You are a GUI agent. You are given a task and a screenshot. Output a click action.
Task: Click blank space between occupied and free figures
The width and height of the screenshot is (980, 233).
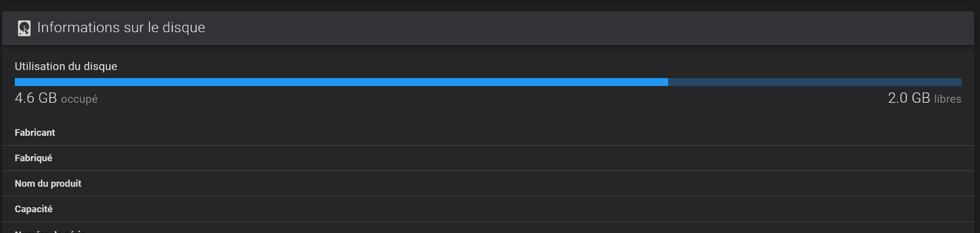coord(493,99)
